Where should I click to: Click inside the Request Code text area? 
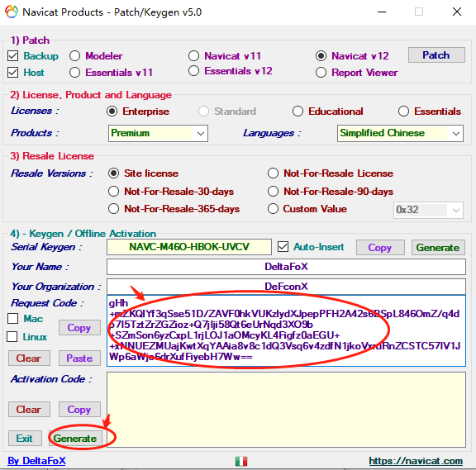[286, 330]
